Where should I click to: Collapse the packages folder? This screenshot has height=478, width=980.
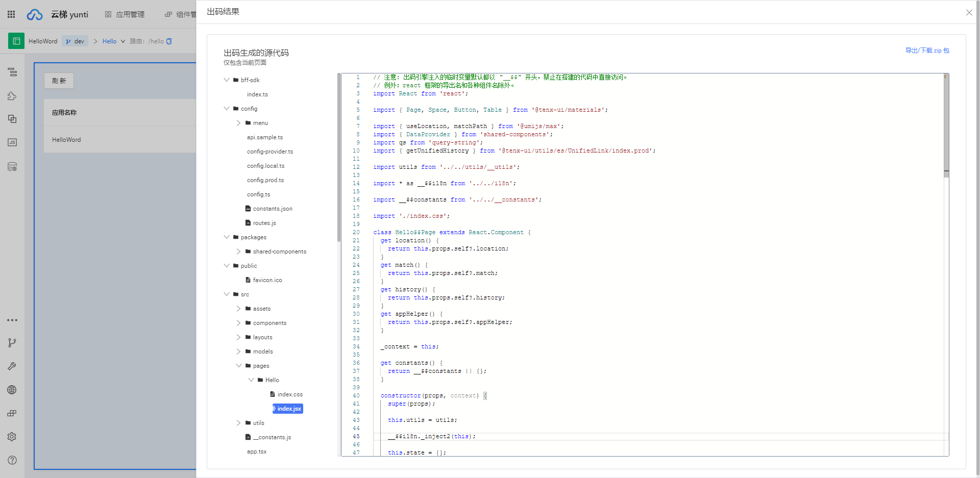227,237
